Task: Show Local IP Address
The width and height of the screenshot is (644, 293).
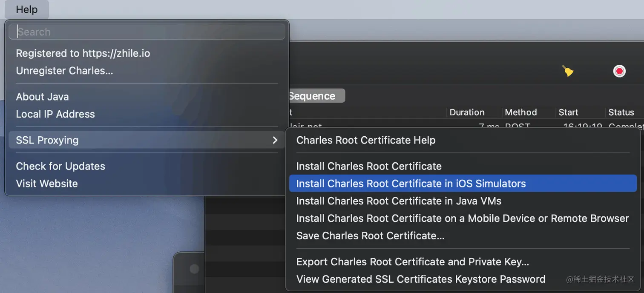Action: (147, 114)
